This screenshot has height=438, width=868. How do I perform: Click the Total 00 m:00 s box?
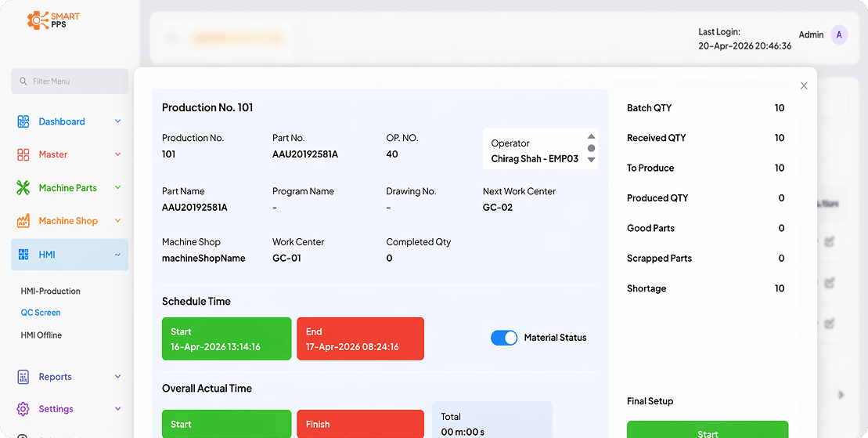tap(492, 420)
